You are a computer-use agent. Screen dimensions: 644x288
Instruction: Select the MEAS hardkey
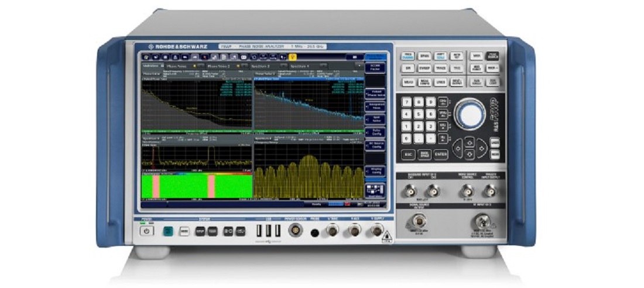(407, 82)
